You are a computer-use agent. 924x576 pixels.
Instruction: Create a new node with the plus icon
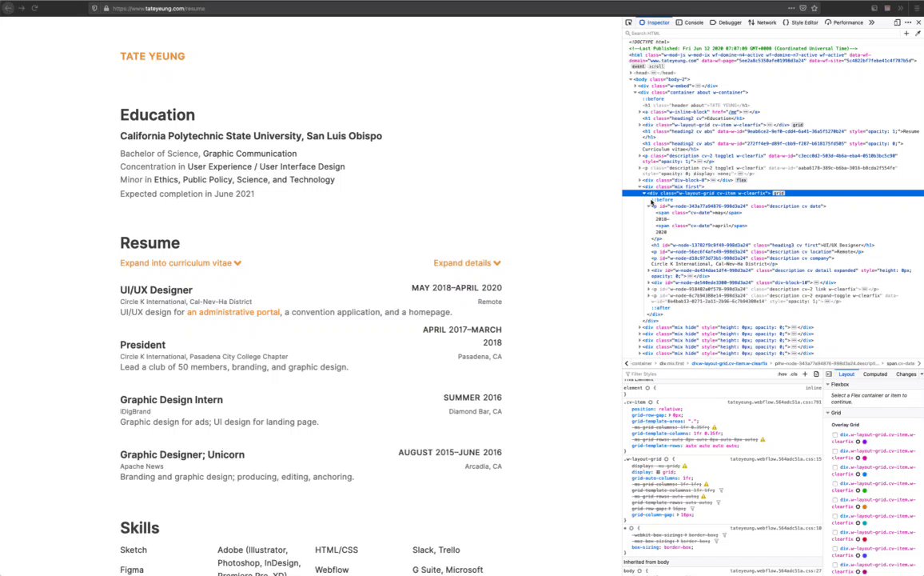[906, 34]
